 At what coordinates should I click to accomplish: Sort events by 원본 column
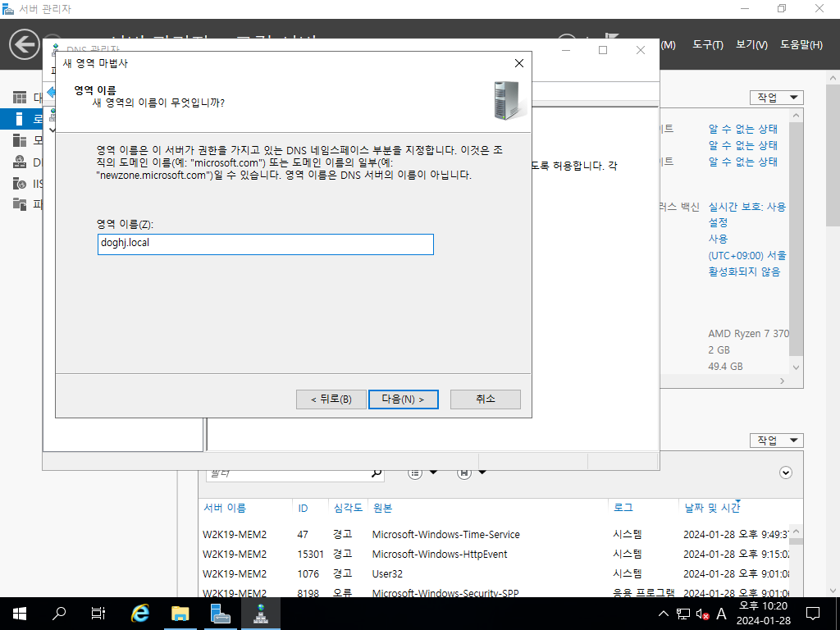pos(382,508)
